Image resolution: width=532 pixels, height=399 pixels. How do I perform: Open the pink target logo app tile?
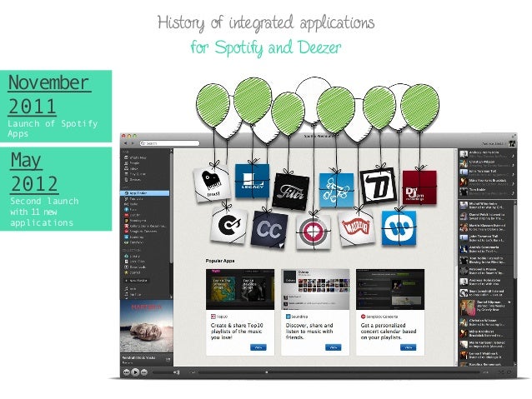tap(314, 232)
